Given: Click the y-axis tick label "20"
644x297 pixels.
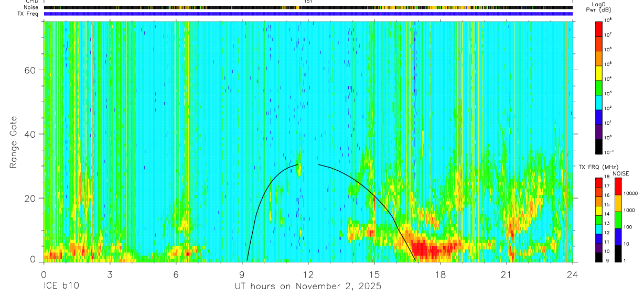Looking at the screenshot, I should 30,198.
